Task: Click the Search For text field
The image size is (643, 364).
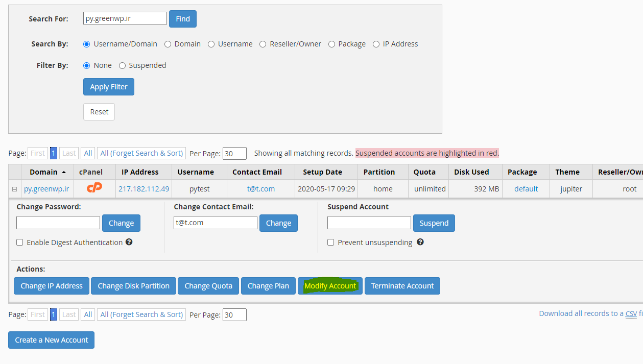Action: (125, 19)
